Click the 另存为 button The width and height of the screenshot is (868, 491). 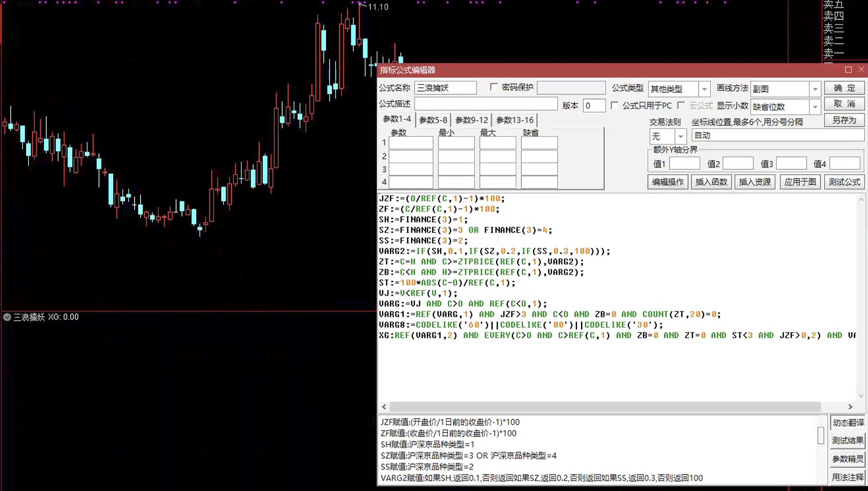844,120
